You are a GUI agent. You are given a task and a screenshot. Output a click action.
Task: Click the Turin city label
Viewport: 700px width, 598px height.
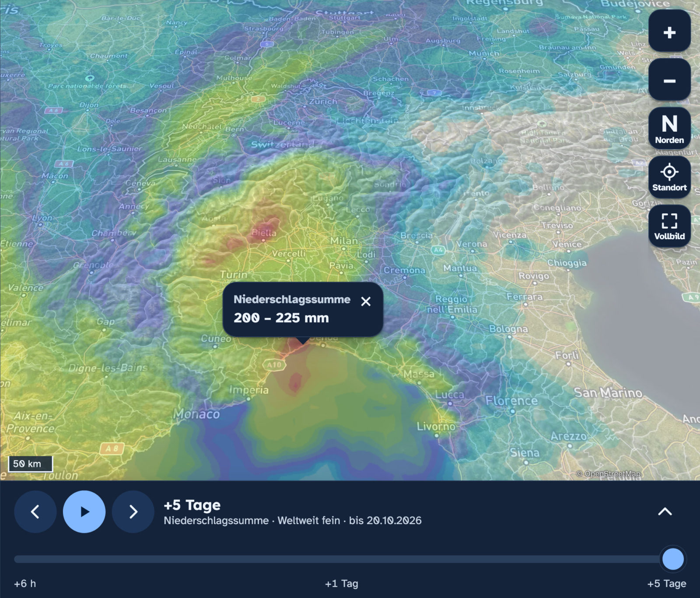click(x=233, y=275)
